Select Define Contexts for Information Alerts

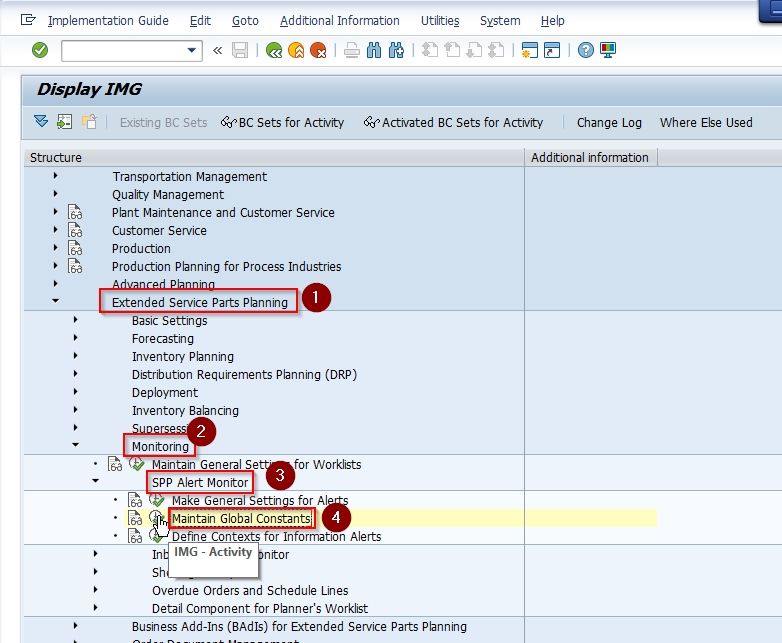click(276, 537)
